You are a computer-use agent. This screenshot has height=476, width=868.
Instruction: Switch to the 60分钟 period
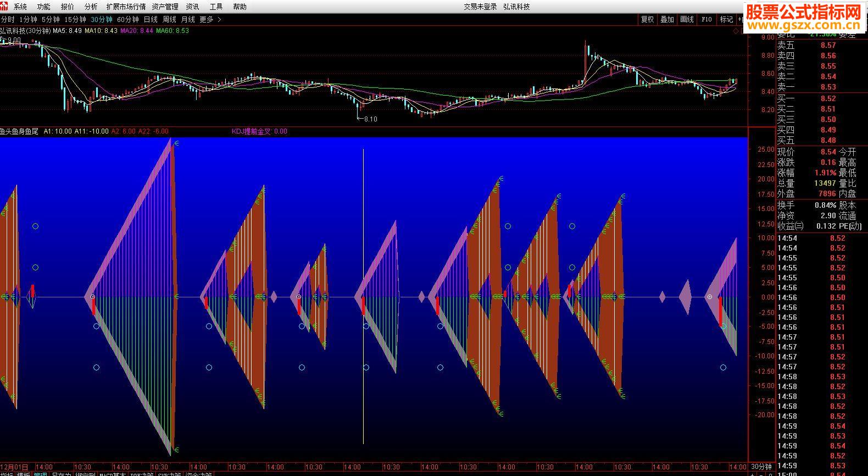coord(128,19)
